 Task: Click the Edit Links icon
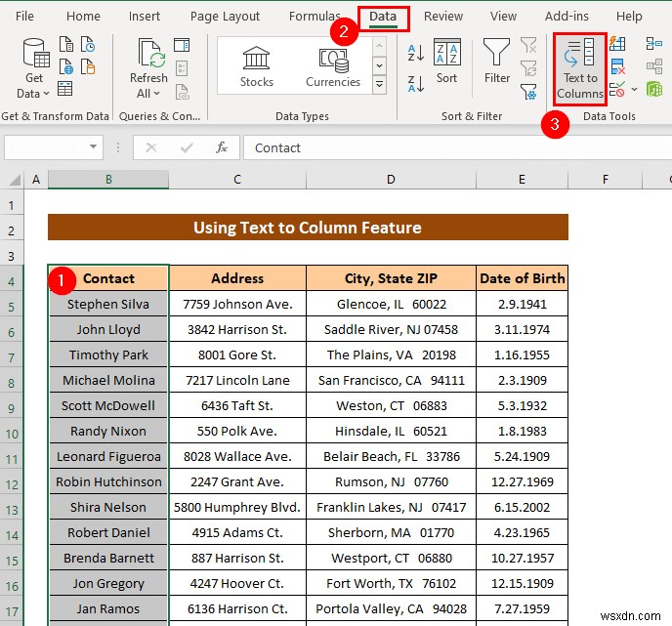point(182,92)
